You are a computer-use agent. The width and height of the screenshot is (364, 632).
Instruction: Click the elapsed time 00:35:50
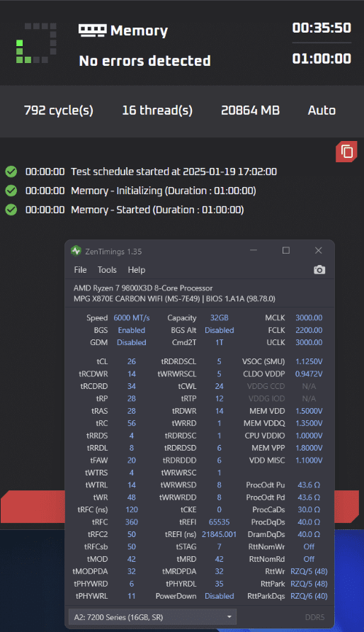click(322, 28)
